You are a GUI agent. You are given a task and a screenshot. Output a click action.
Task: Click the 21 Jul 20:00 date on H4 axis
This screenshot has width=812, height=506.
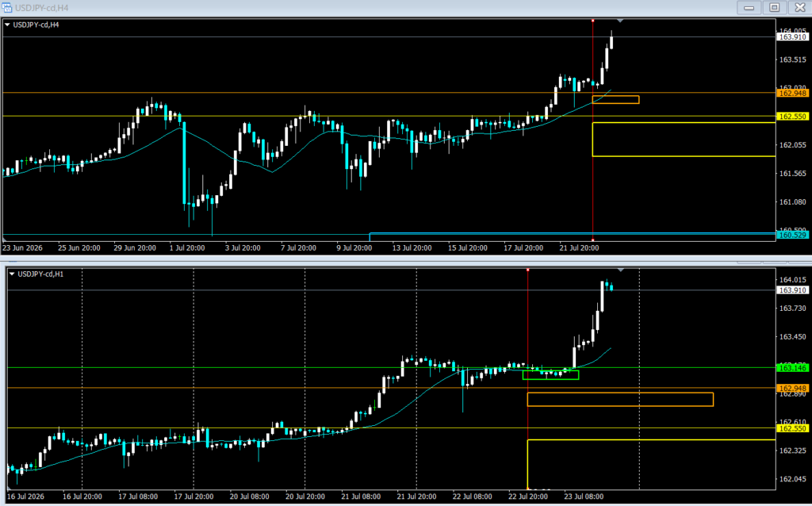(x=579, y=248)
